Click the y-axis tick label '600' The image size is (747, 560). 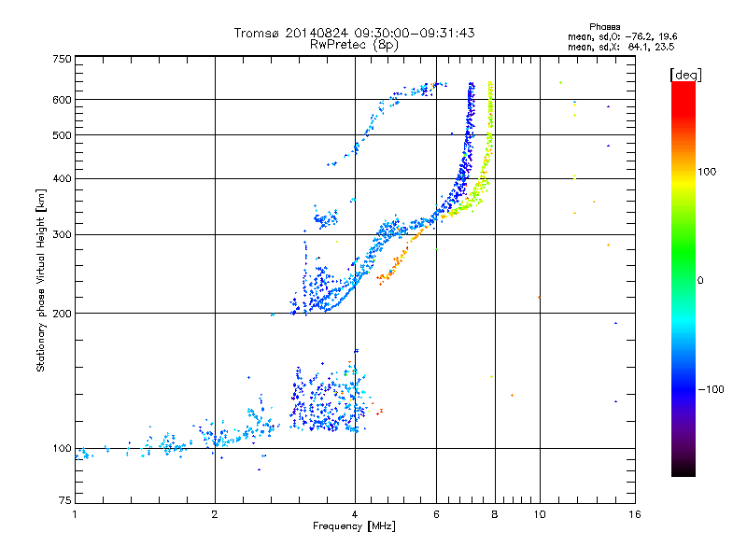coord(62,100)
